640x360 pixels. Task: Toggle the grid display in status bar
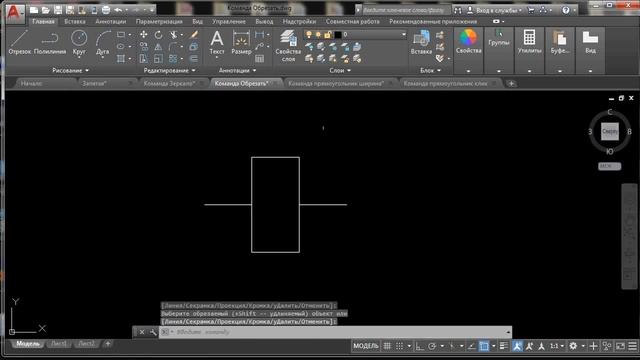point(387,346)
